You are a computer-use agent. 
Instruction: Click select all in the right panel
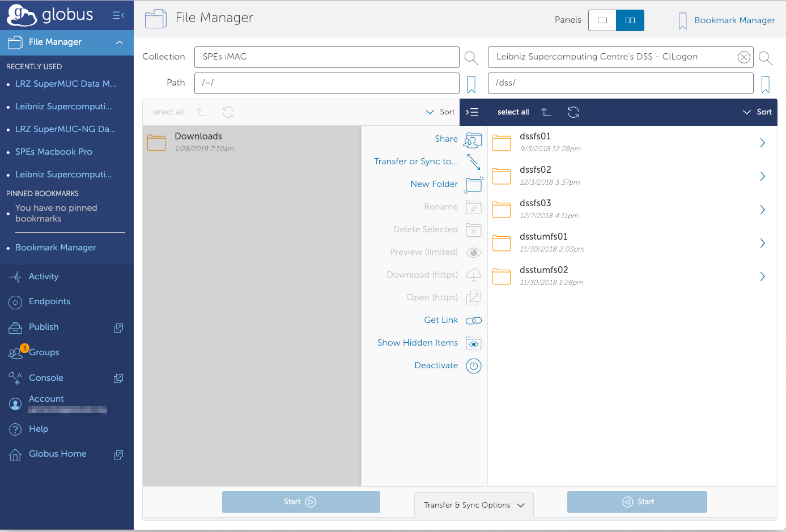tap(513, 112)
